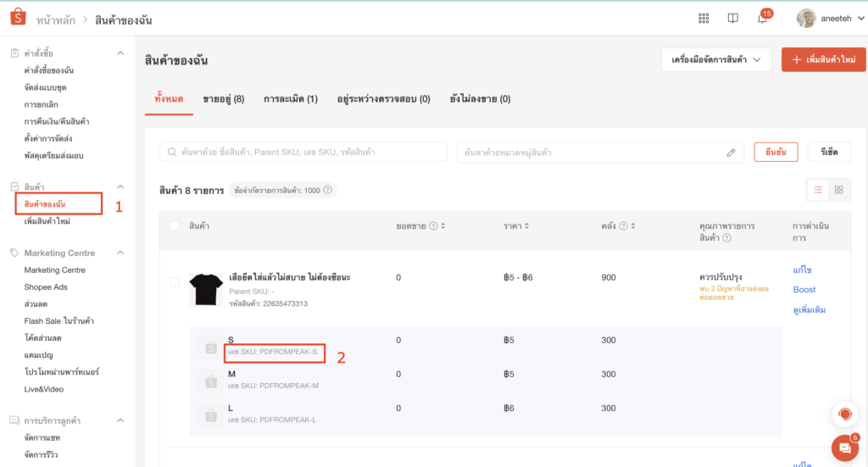Click the pencil icon in category search field
868x467 pixels.
point(732,153)
